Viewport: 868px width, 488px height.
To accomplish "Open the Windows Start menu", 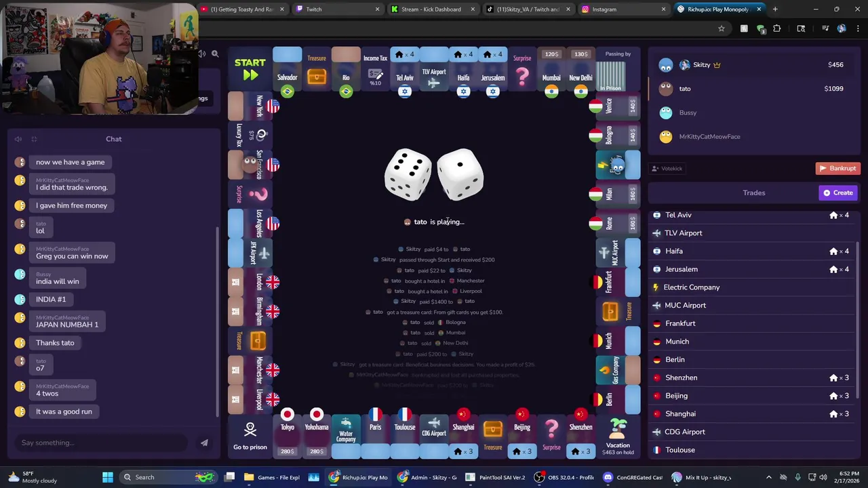I will (107, 477).
